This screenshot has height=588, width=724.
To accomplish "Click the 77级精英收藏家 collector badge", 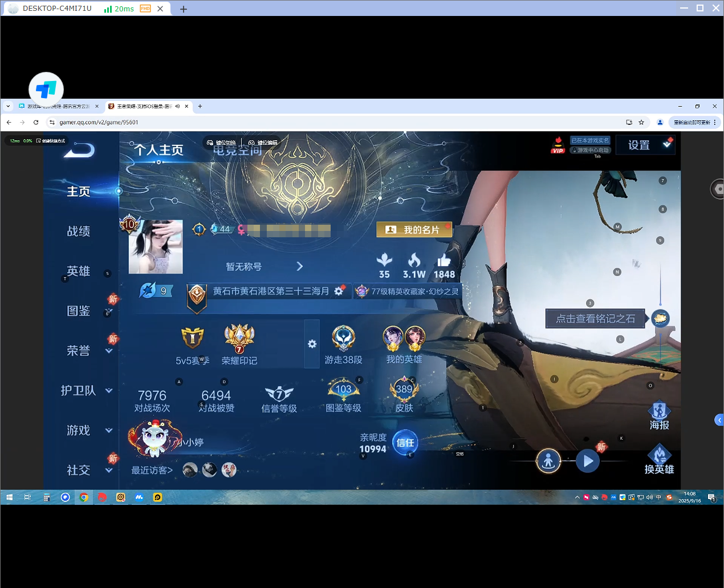I will [x=408, y=291].
